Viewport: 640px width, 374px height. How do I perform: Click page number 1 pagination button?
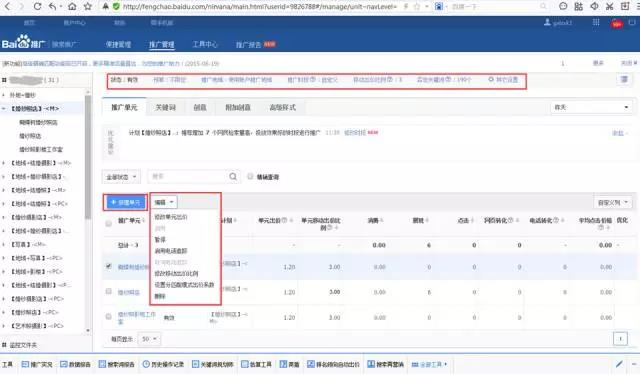tap(620, 339)
